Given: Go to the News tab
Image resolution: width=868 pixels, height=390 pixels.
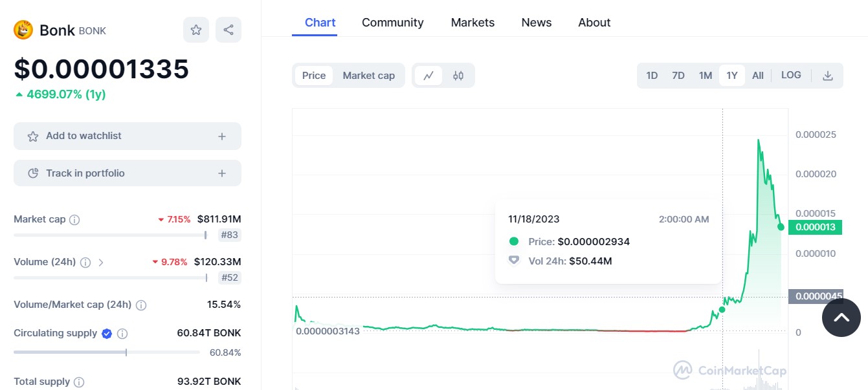Looking at the screenshot, I should [x=537, y=23].
